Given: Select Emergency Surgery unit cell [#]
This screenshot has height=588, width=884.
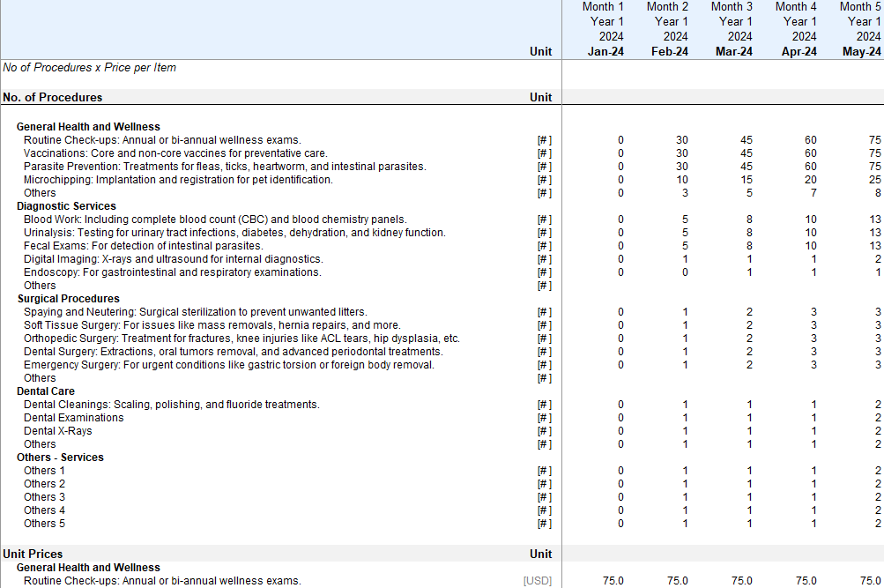Looking at the screenshot, I should tap(544, 365).
